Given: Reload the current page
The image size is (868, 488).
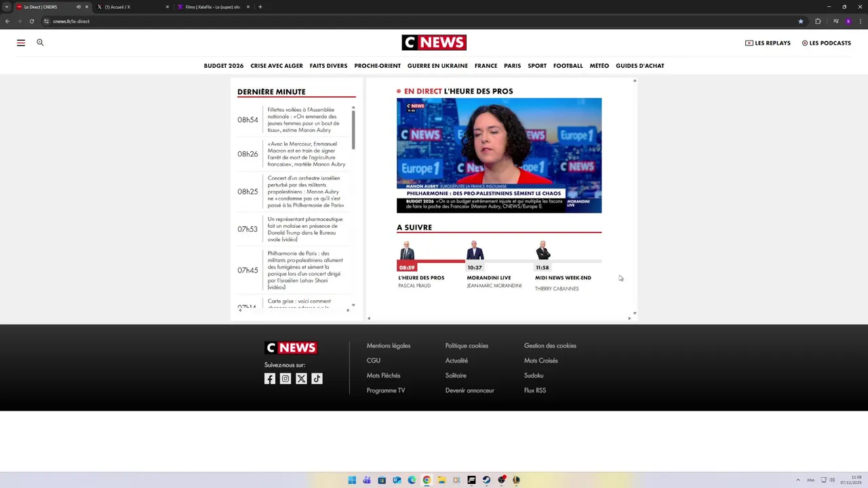Looking at the screenshot, I should (x=31, y=21).
